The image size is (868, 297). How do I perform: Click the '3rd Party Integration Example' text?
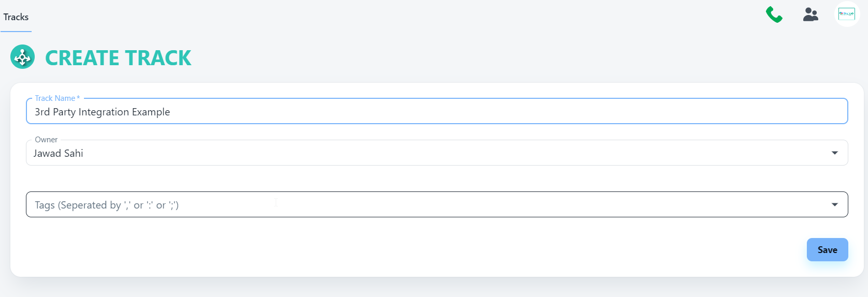point(102,112)
